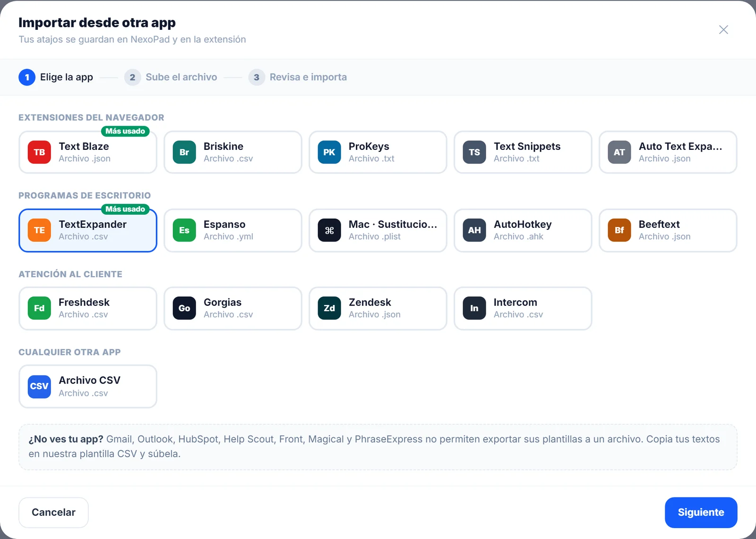The height and width of the screenshot is (539, 756).
Task: Click the Siguiente button
Action: click(x=701, y=513)
